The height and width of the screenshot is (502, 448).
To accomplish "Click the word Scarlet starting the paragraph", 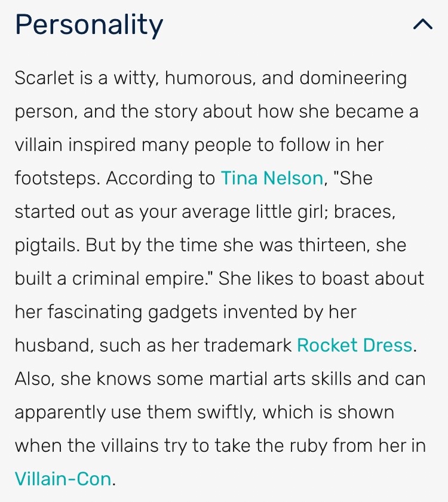I will click(45, 78).
